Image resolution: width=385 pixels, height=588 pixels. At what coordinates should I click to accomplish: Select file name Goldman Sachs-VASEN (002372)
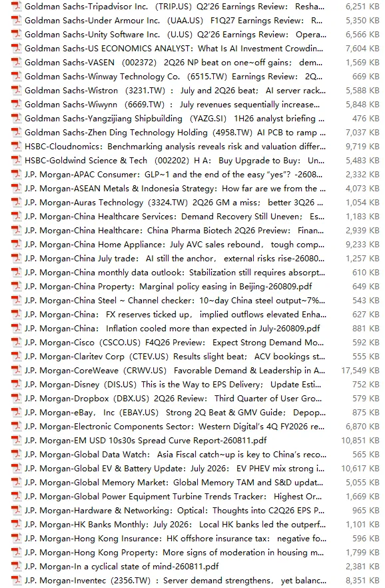(173, 62)
